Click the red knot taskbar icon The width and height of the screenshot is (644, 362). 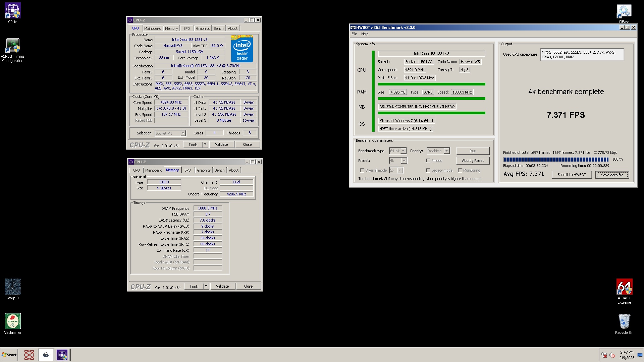(x=29, y=355)
